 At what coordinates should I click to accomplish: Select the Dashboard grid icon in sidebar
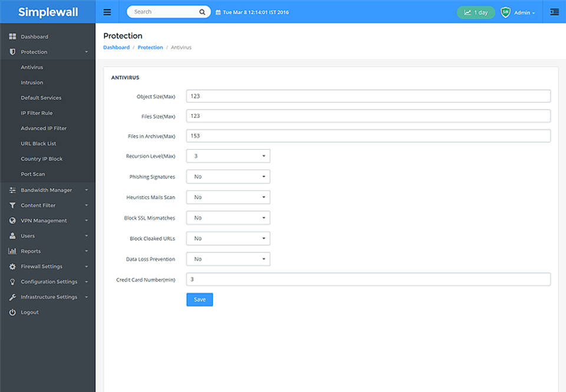point(12,36)
